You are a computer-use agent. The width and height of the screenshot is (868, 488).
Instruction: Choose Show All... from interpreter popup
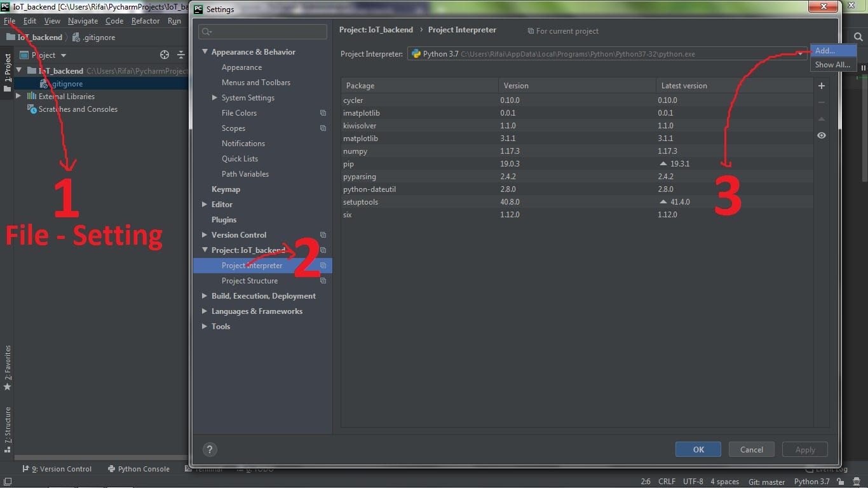point(833,65)
